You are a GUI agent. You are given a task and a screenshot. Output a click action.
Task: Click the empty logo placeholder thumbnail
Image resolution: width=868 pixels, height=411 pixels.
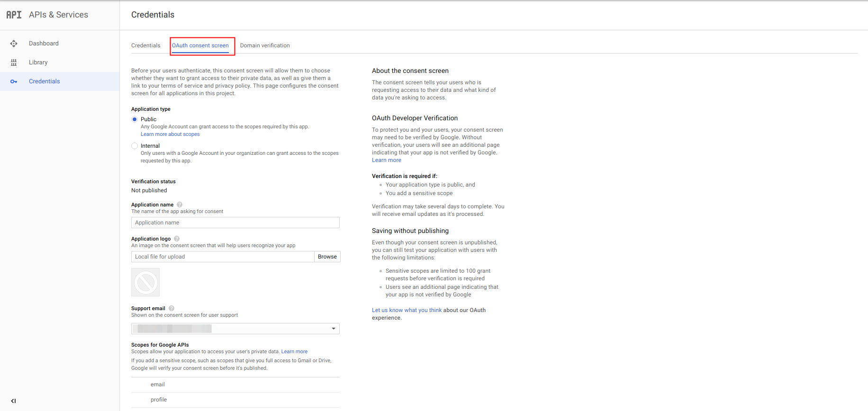[145, 282]
